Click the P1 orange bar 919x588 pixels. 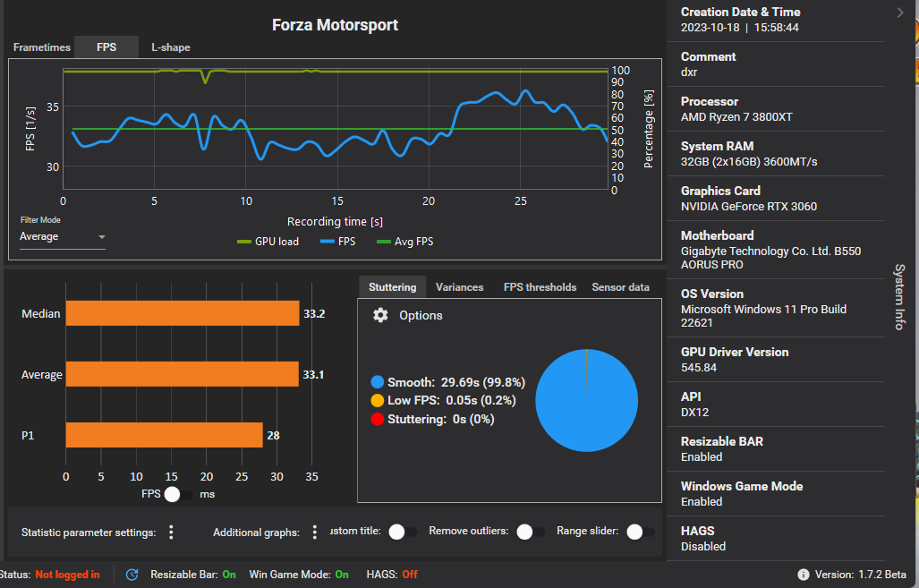(x=164, y=435)
